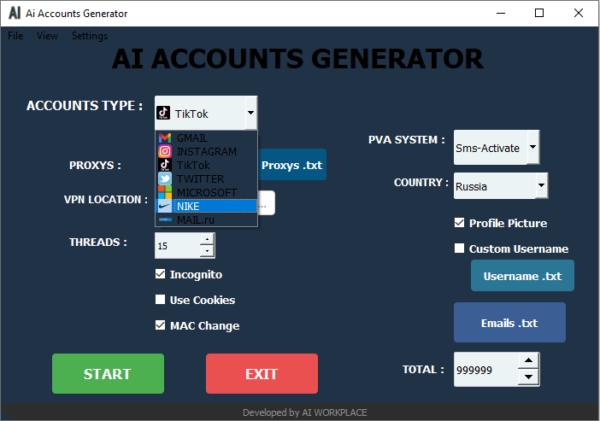Viewport: 600px width, 421px height.
Task: Load proxies with the Proxys .txt button
Action: [292, 165]
